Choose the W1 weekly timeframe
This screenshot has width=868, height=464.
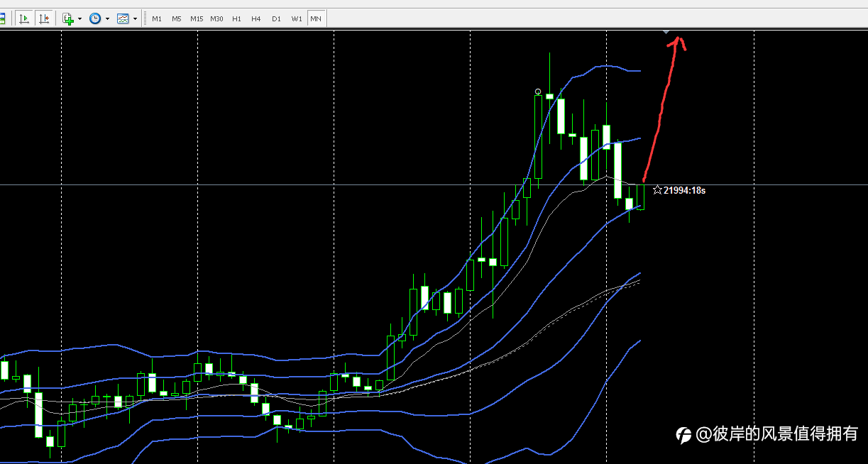click(x=296, y=18)
